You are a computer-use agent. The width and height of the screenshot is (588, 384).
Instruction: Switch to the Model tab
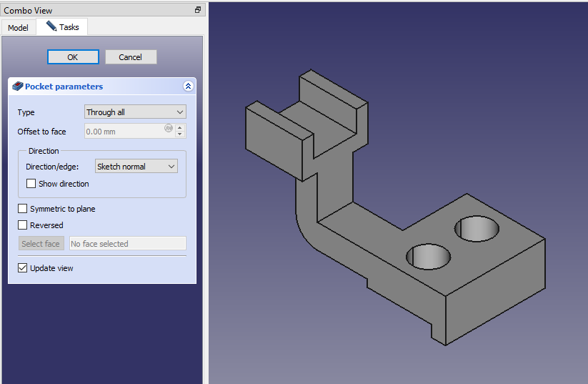pos(18,27)
